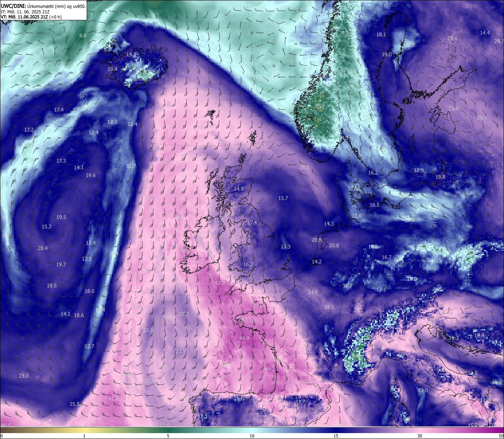Screen dimensions: 504x439
Task: Click the 22.0 map value
Action: pos(148,330)
